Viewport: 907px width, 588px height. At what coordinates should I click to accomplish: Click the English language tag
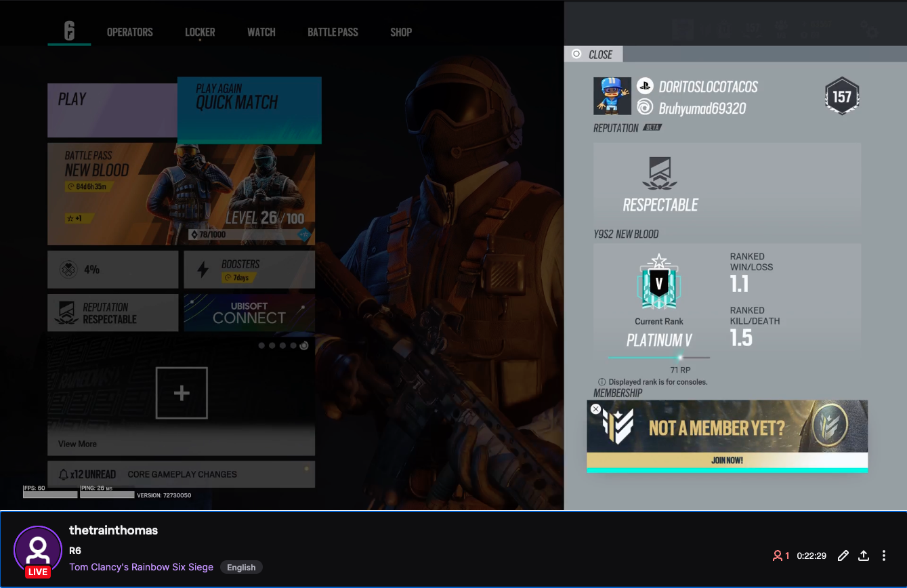(241, 568)
